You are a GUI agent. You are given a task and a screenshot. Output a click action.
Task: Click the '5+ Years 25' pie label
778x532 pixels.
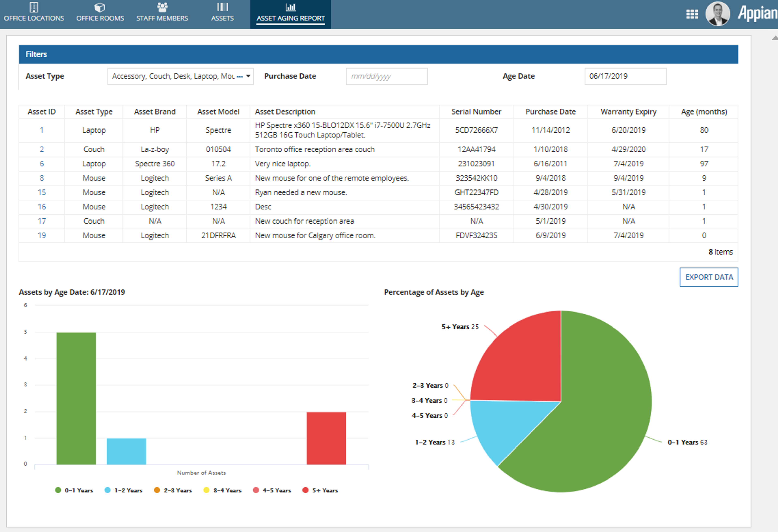pyautogui.click(x=460, y=327)
